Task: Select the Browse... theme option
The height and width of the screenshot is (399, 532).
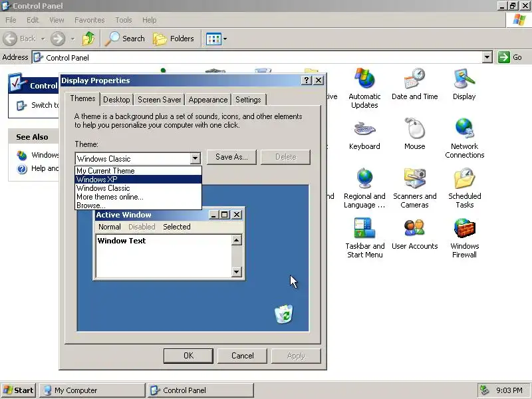Action: click(138, 205)
